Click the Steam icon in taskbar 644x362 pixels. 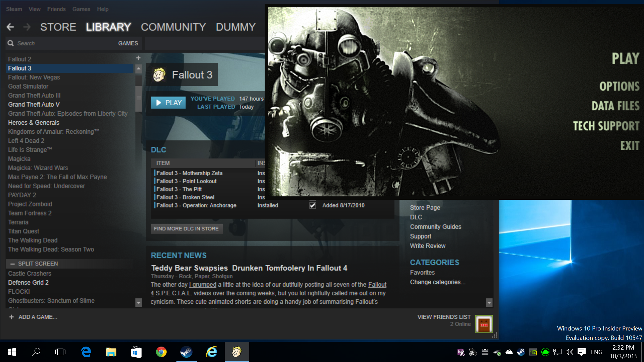click(x=186, y=352)
